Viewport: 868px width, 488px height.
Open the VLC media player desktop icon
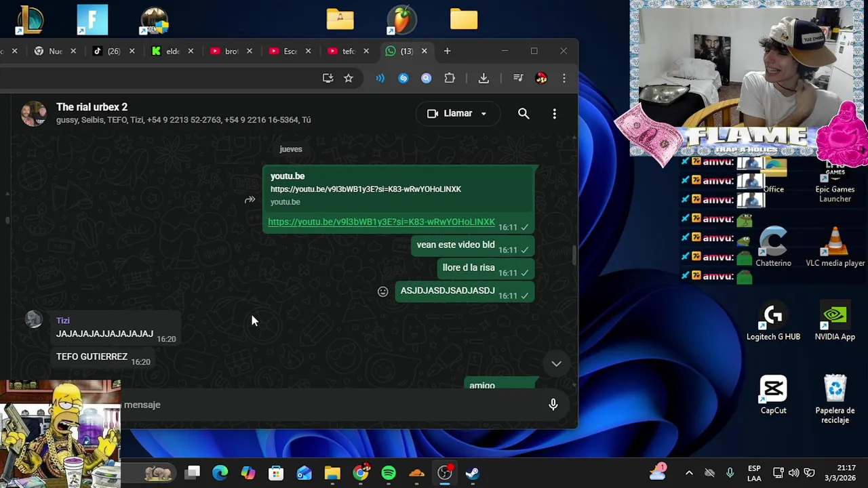click(x=835, y=247)
